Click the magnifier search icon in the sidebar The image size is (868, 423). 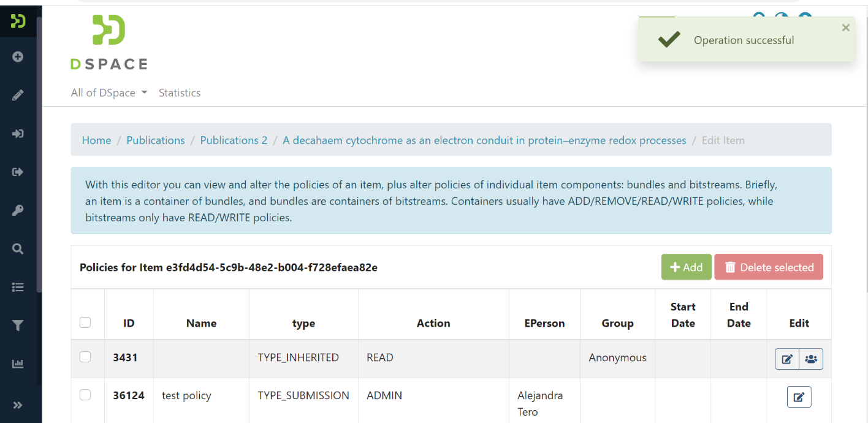[18, 249]
